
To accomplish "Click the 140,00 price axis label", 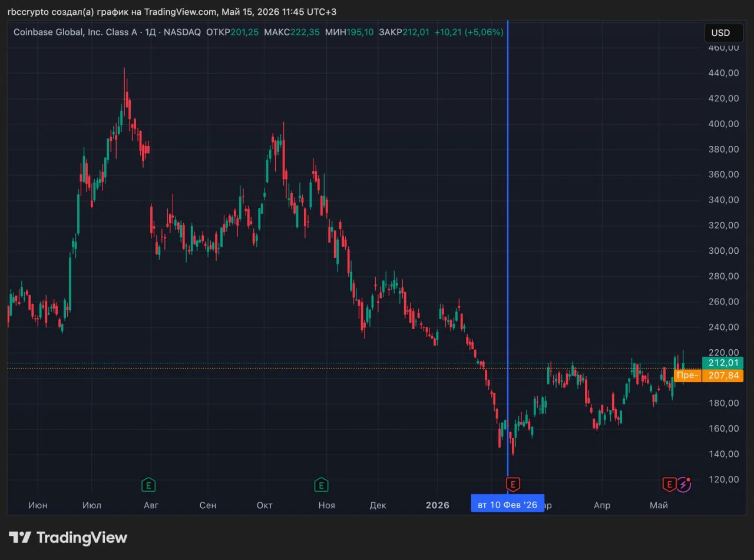I will (723, 453).
